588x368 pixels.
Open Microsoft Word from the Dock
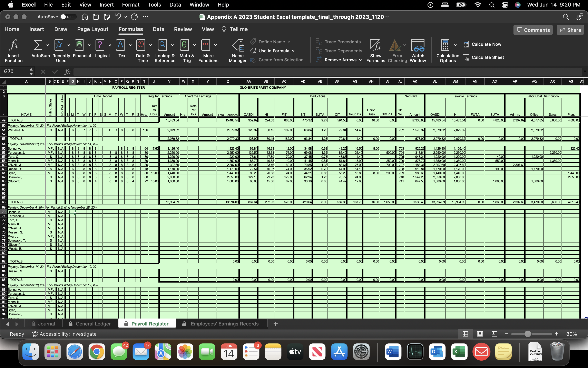click(x=393, y=352)
